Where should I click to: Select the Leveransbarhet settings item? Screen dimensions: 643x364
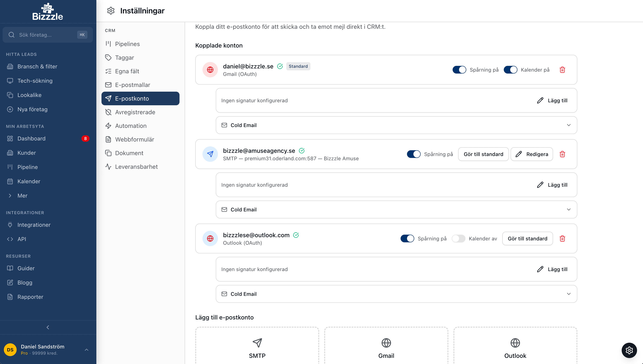pyautogui.click(x=136, y=166)
